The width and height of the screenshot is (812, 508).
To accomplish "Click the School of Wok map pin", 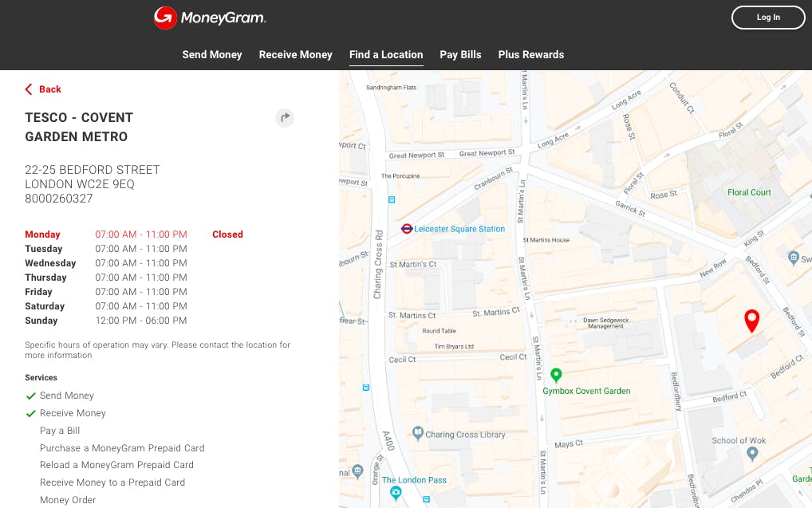I will 751,453.
